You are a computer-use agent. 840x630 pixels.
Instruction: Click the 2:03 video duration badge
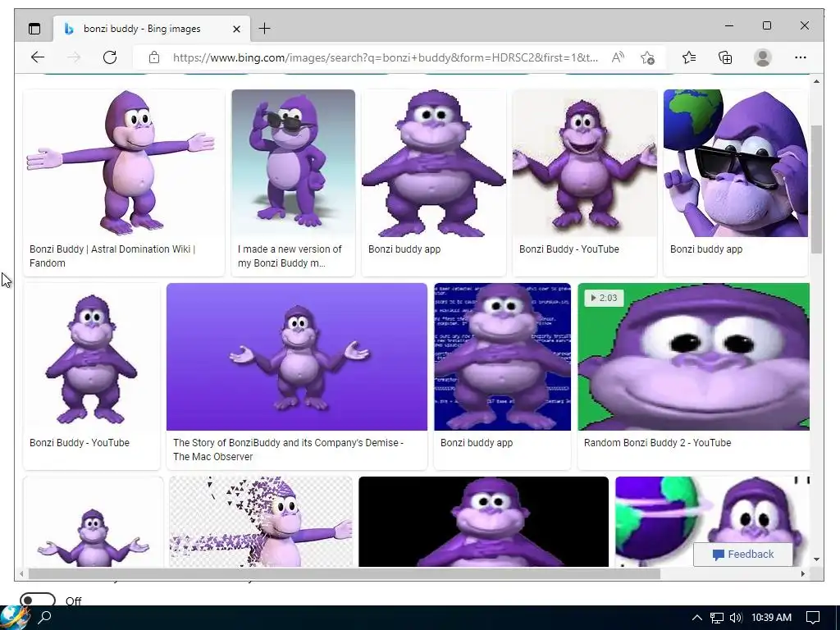coord(604,298)
